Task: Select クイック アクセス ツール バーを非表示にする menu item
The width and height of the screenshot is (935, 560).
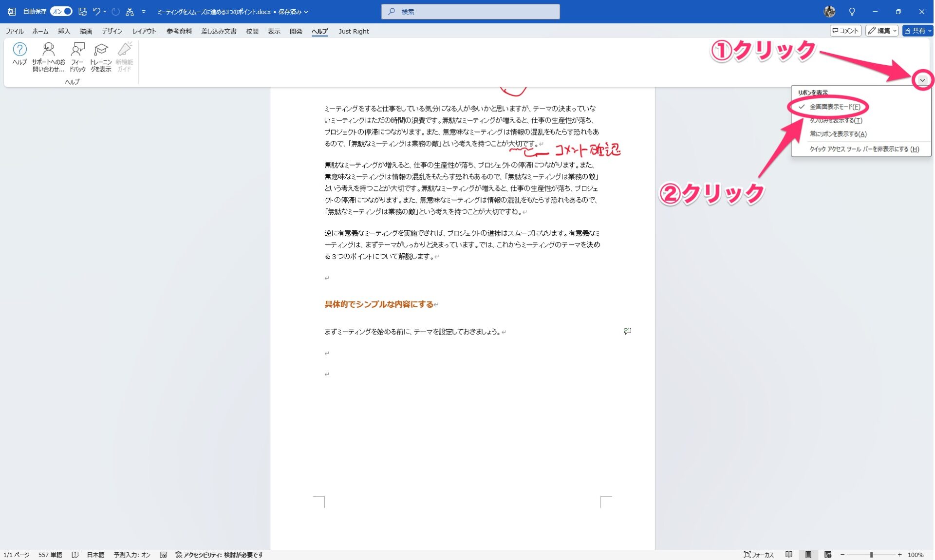Action: [864, 149]
